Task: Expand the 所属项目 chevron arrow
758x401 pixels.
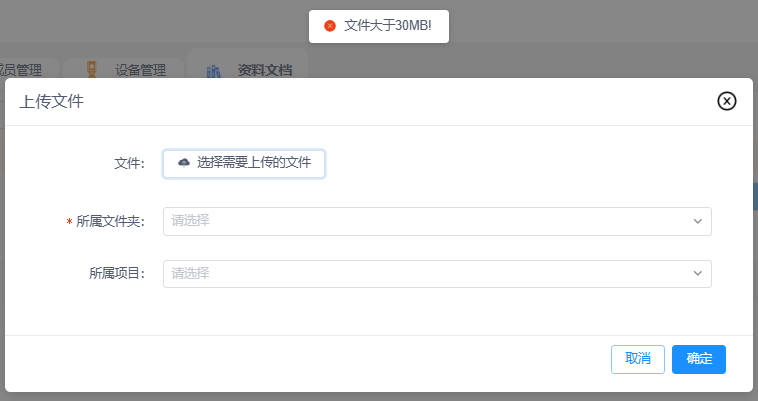Action: tap(697, 274)
